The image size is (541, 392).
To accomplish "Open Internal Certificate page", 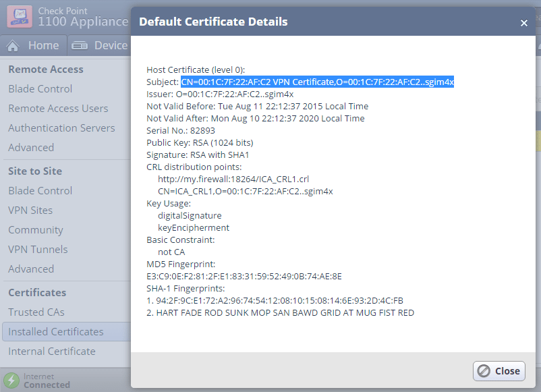I will pos(52,352).
